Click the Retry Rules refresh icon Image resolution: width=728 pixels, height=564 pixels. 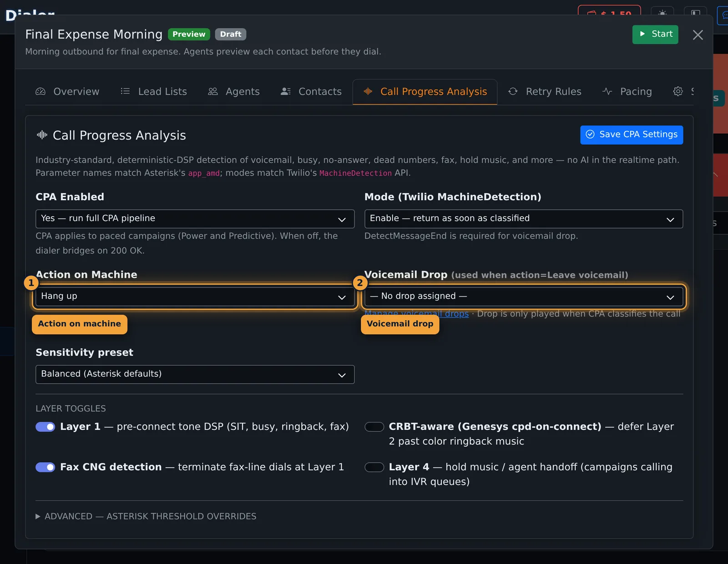click(513, 91)
